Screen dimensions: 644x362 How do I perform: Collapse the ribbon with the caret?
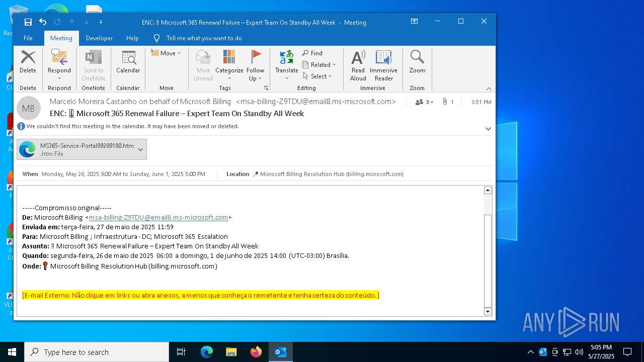point(489,88)
